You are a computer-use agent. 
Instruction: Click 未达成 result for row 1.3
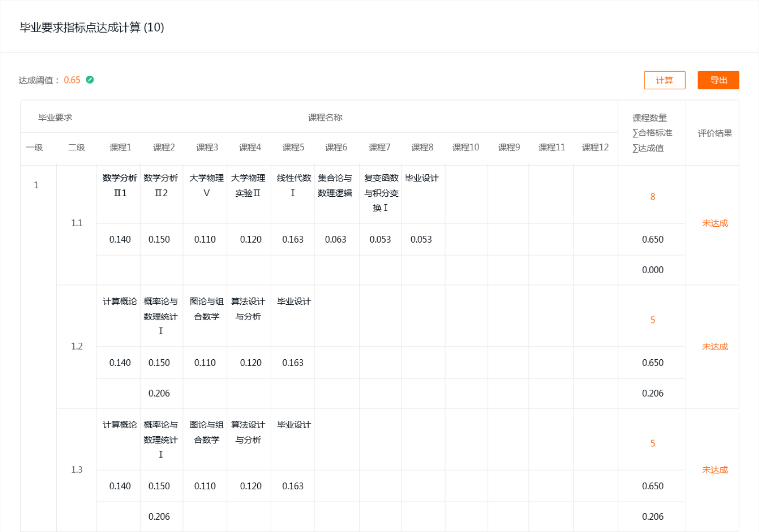click(715, 469)
